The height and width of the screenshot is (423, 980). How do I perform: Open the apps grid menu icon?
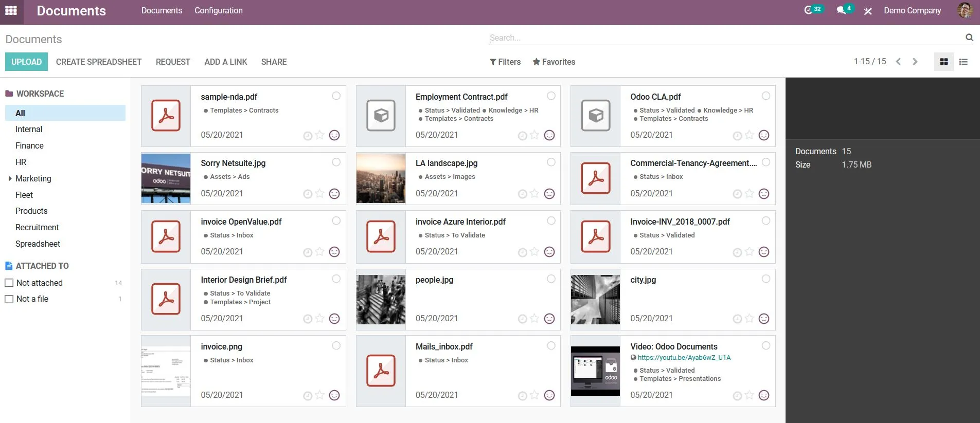click(11, 10)
